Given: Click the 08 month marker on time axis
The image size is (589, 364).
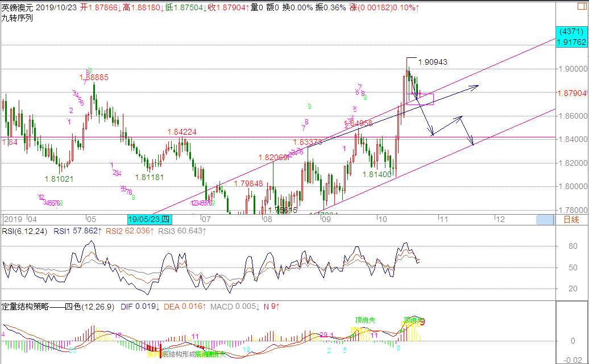Looking at the screenshot, I should coord(267,220).
